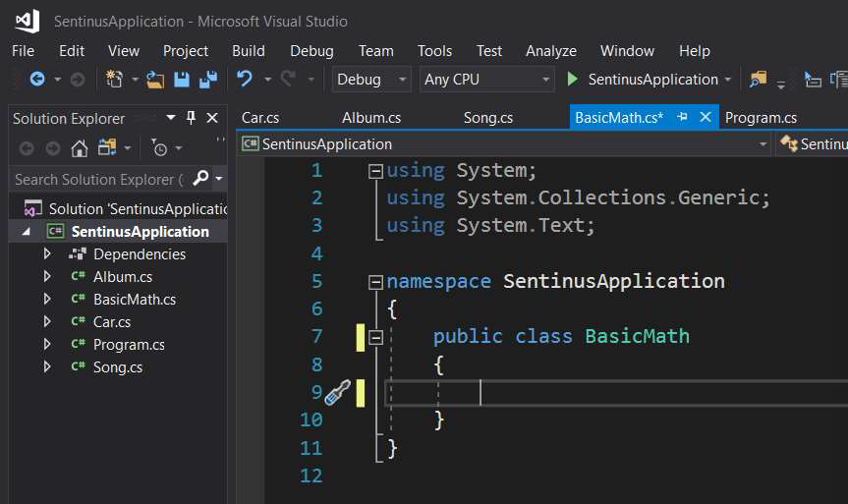
Task: Select BasicMath.cs in Solution Explorer
Action: (134, 299)
